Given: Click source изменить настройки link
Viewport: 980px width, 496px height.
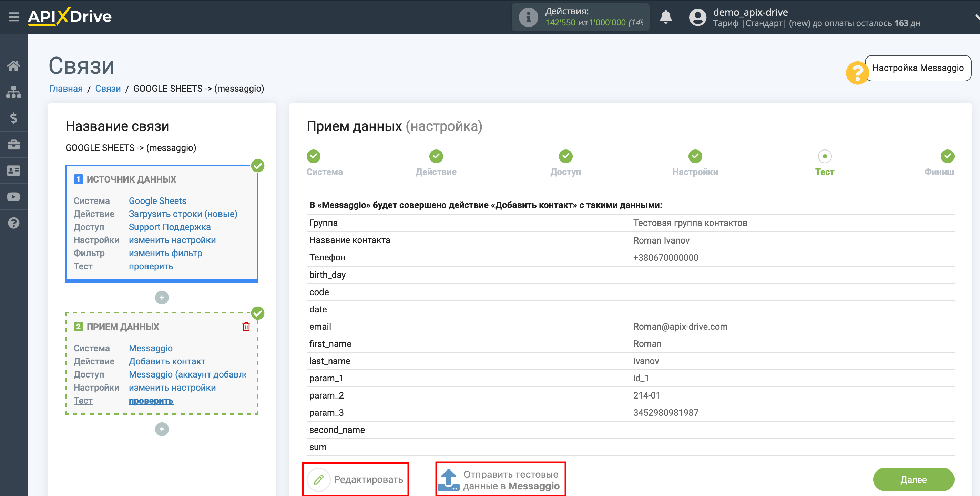Looking at the screenshot, I should point(172,240).
